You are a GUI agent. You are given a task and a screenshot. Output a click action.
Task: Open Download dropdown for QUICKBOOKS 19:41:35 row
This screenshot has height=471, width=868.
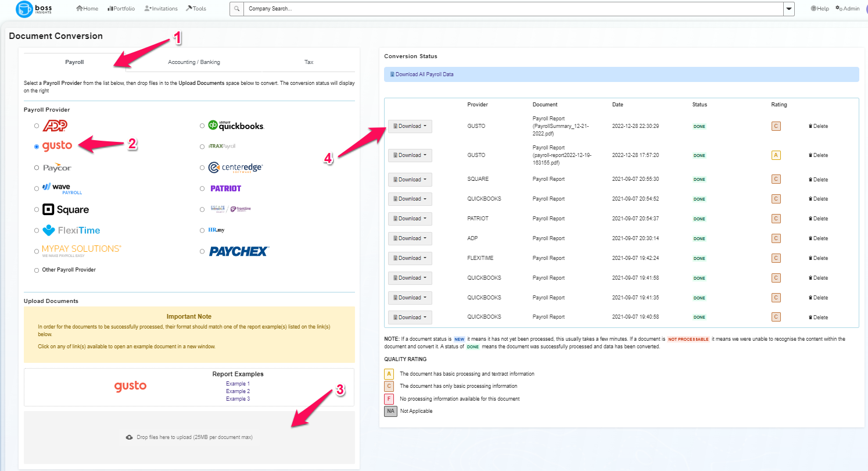click(x=410, y=298)
